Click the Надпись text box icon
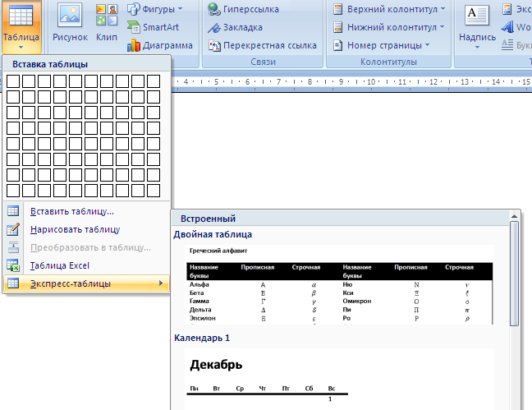This screenshot has height=410, width=532. [477, 16]
